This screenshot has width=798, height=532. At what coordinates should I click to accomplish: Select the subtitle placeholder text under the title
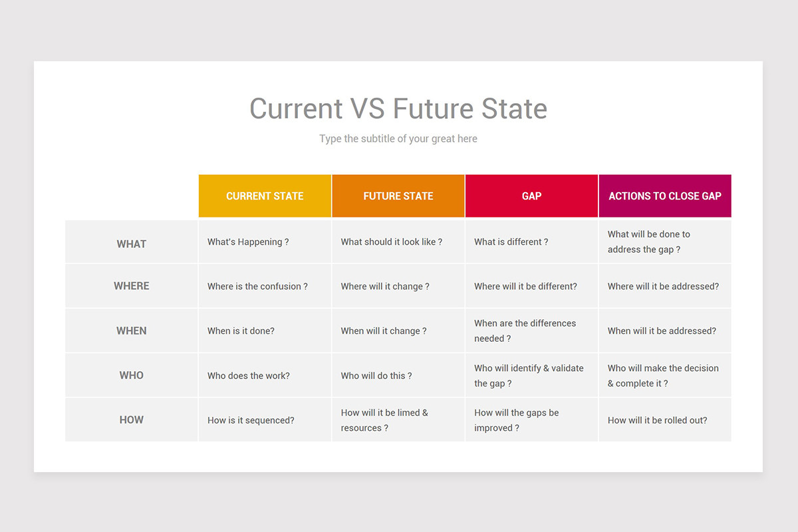[x=398, y=139]
